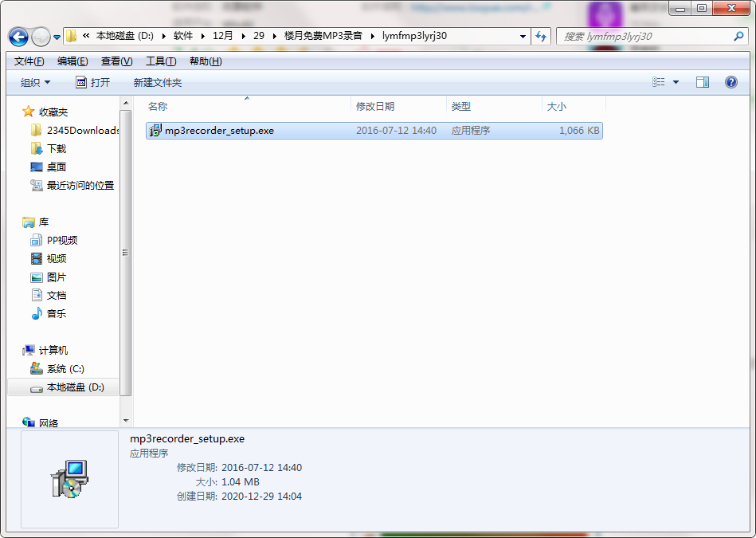This screenshot has height=538, width=756.
Task: Open the 文件(F) menu
Action: click(29, 61)
